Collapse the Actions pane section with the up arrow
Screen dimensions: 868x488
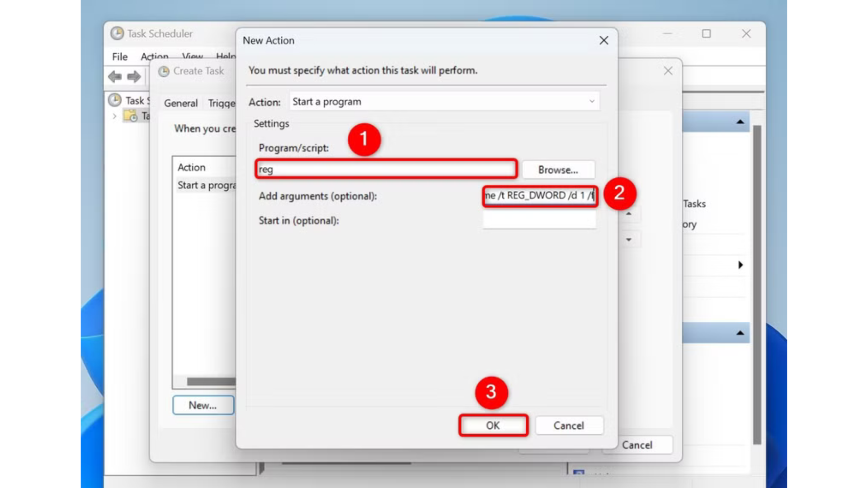740,122
